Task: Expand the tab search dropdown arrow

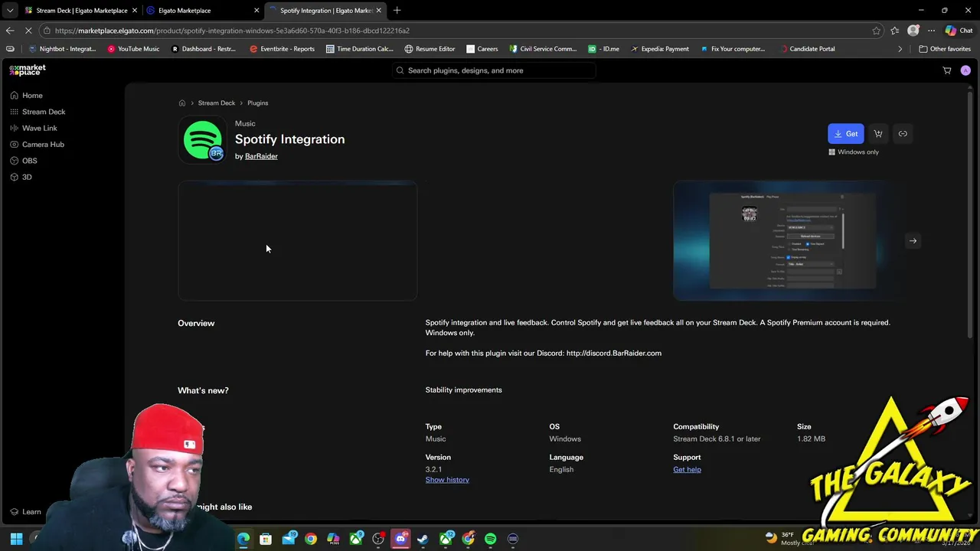Action: click(9, 11)
